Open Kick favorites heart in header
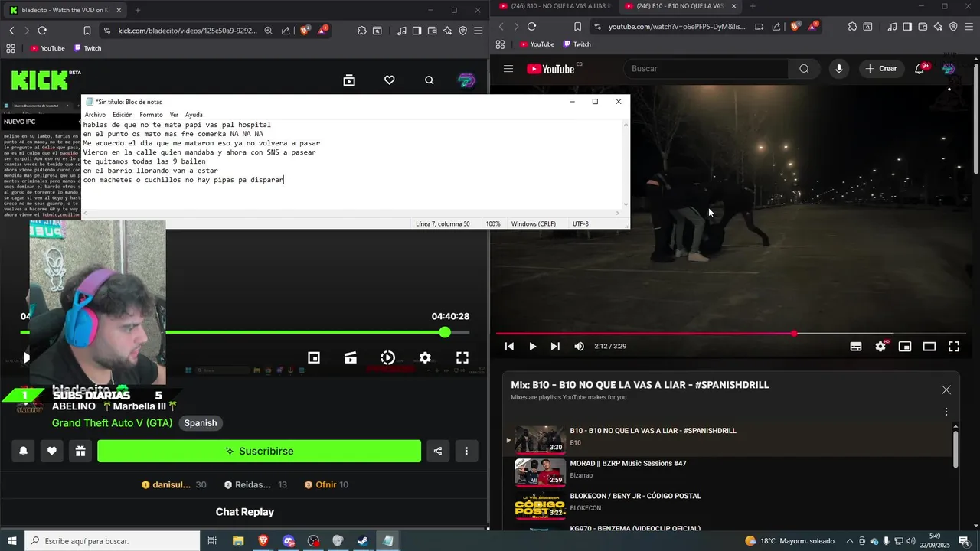Viewport: 980px width, 551px height. point(390,80)
